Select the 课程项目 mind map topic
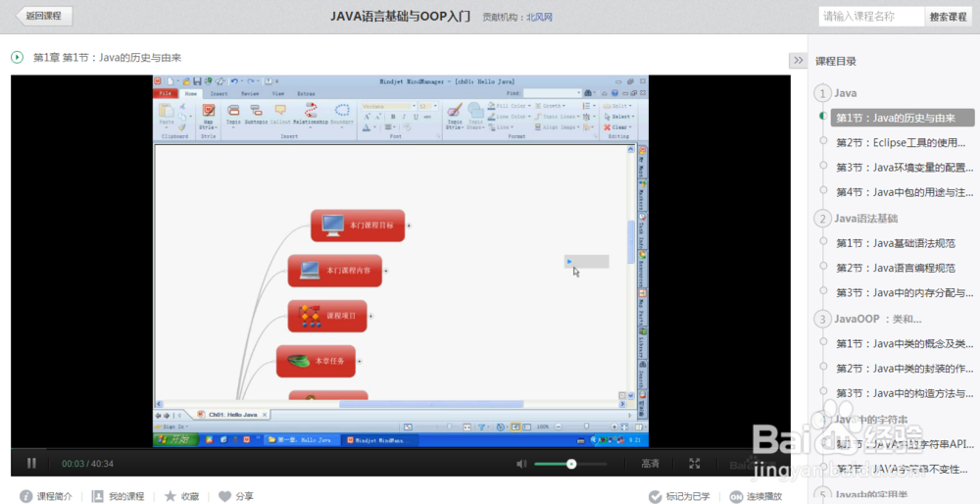Screen dimensions: 980x504 click(327, 317)
